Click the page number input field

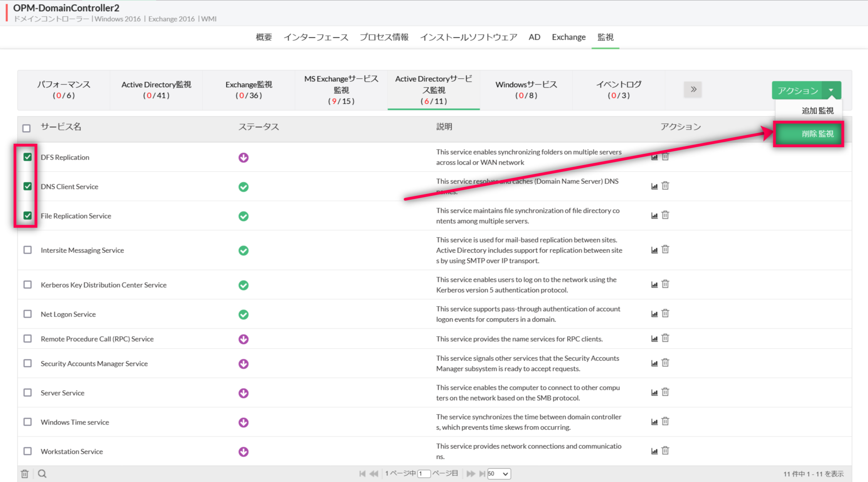click(424, 474)
